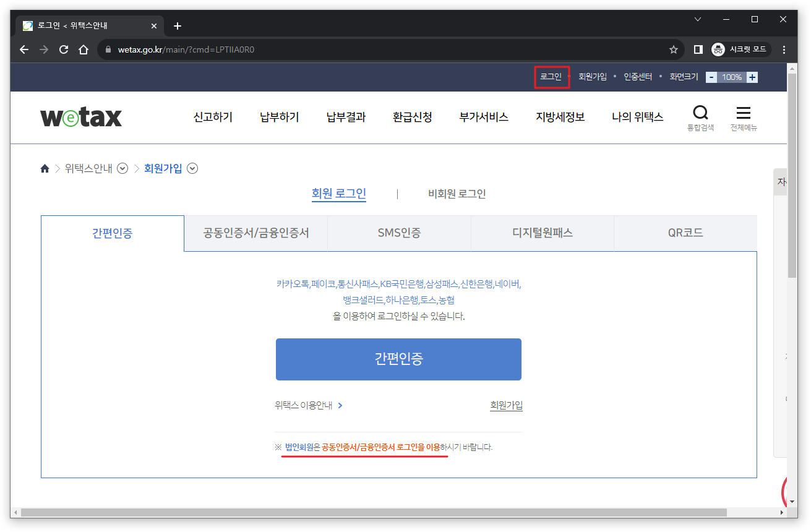The width and height of the screenshot is (811, 532).
Task: View site info lock icon
Action: point(108,49)
